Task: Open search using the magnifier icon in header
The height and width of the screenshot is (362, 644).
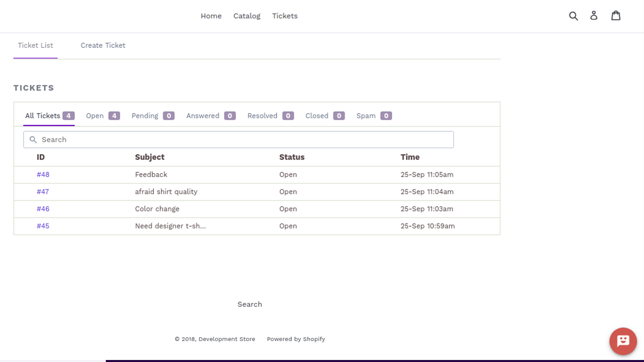Action: click(573, 16)
